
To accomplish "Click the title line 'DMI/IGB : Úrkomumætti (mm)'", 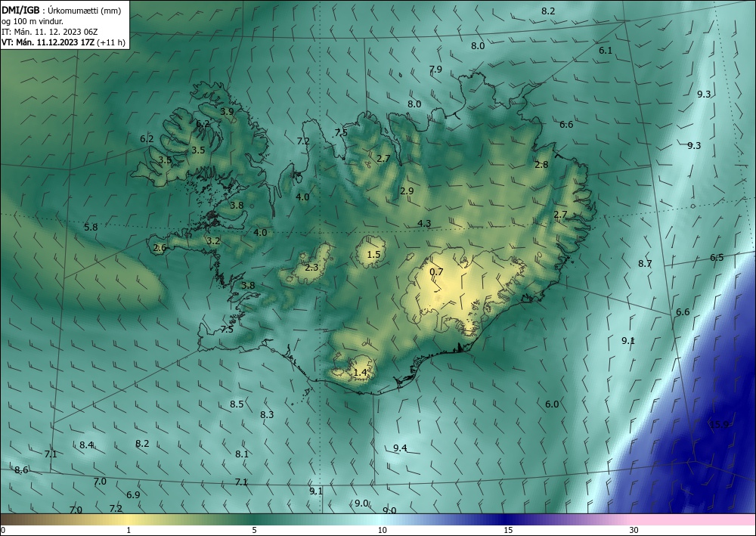I will tap(61, 10).
